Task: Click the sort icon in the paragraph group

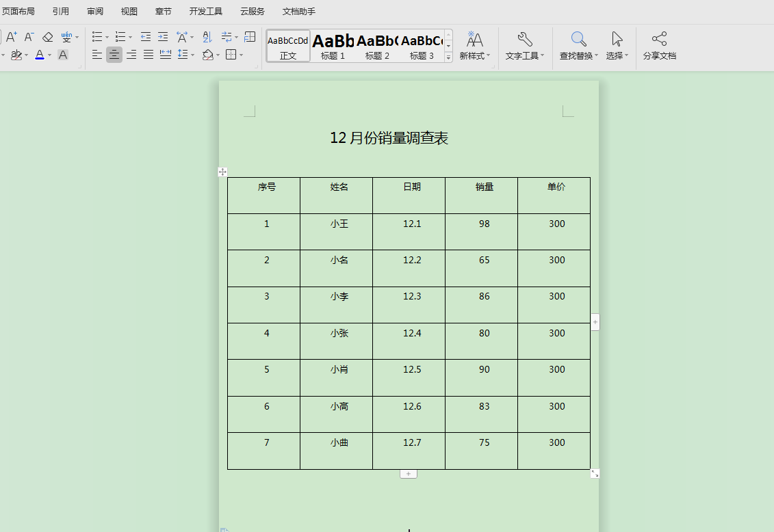Action: pos(207,37)
